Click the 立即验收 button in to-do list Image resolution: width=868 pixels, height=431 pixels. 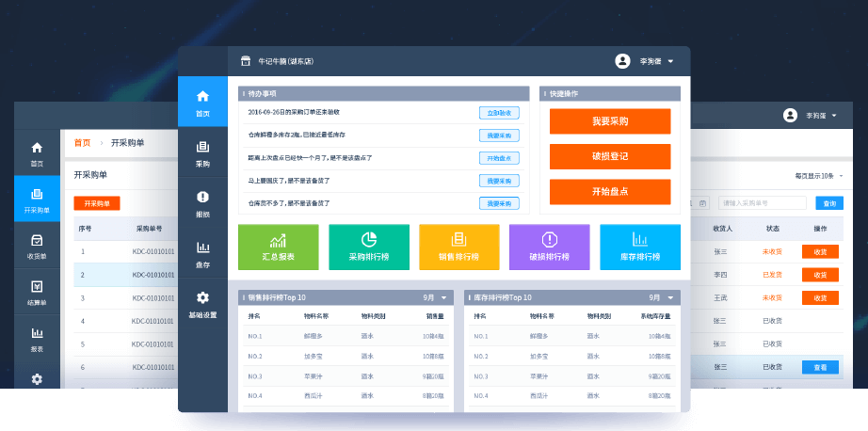click(x=498, y=112)
